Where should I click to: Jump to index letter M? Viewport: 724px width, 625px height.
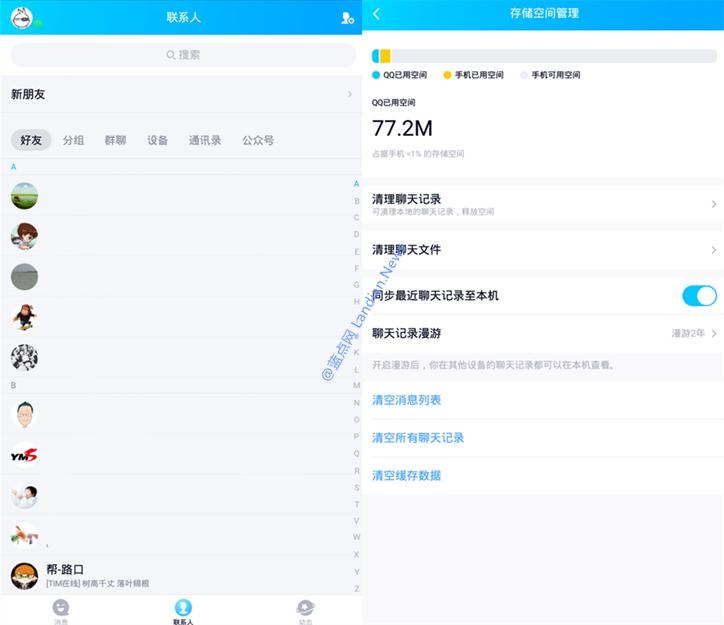point(356,385)
